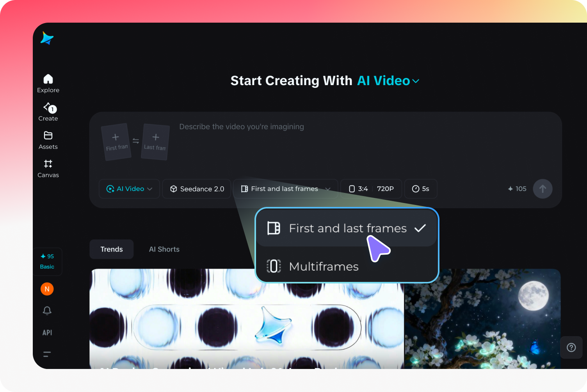Open the help question mark button
This screenshot has height=392, width=587.
tap(571, 347)
